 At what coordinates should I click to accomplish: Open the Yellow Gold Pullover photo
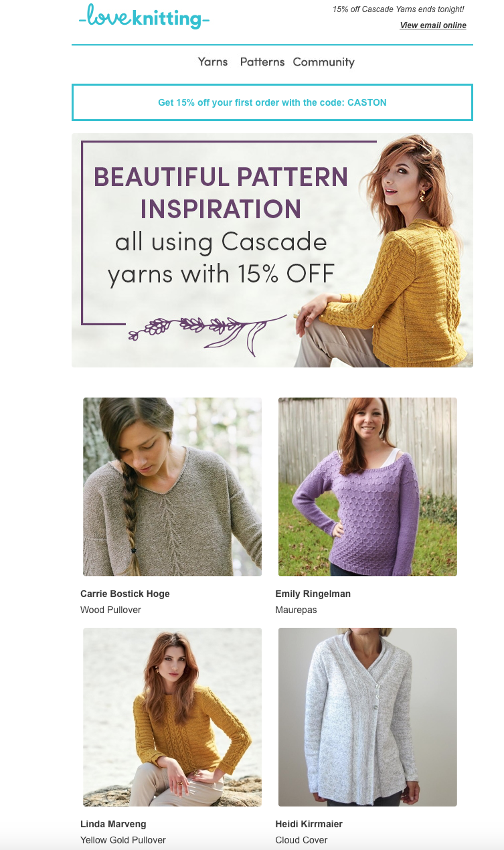click(172, 717)
